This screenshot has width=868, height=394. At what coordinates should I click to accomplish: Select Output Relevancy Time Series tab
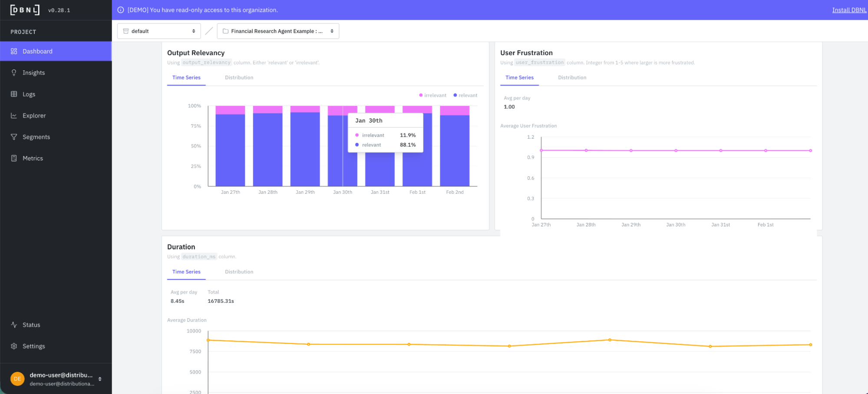186,77
